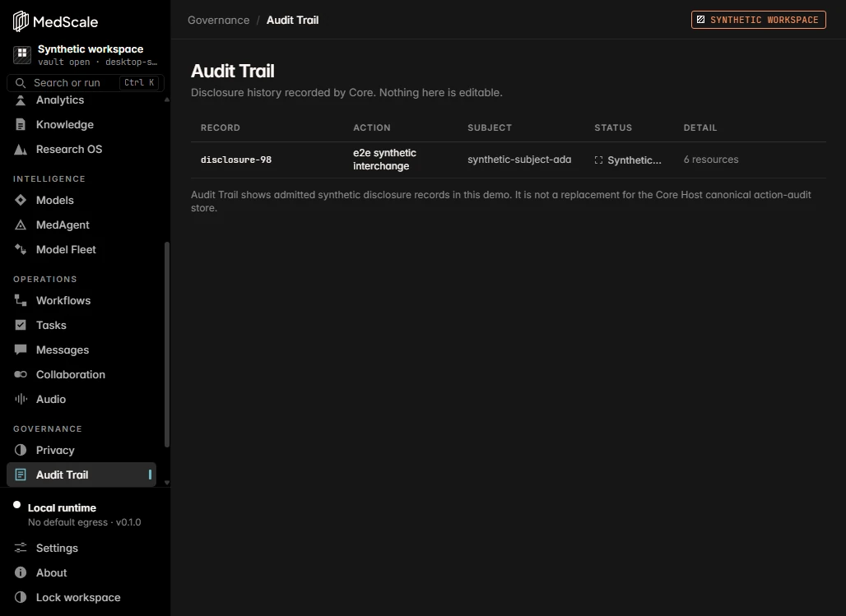Open Messages
The image size is (846, 616).
[81, 350]
